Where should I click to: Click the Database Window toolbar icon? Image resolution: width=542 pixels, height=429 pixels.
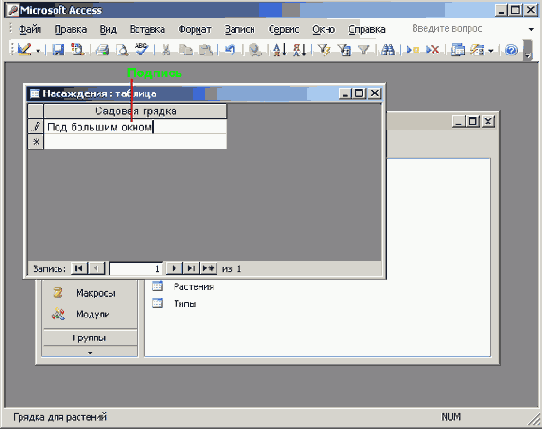point(458,50)
